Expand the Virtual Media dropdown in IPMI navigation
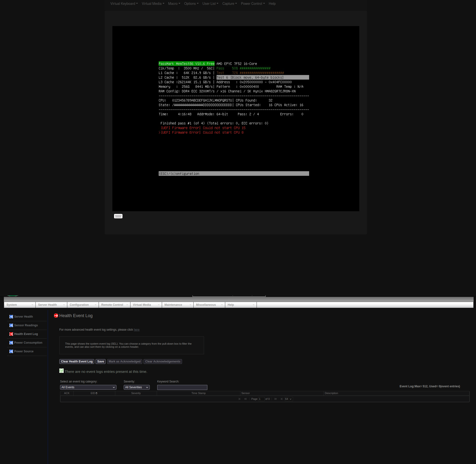The height and width of the screenshot is (464, 476). pos(146,305)
